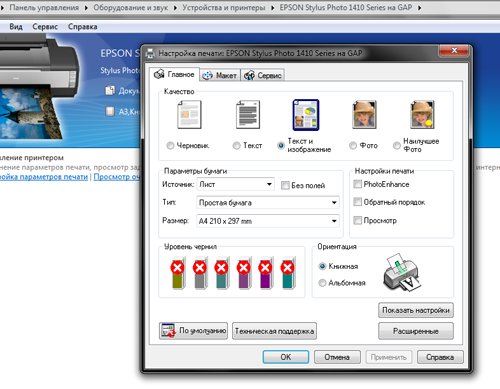Image resolution: width=500 pixels, height=389 pixels.
Task: Click the Draft (Черновик) quality icon
Action: click(189, 115)
